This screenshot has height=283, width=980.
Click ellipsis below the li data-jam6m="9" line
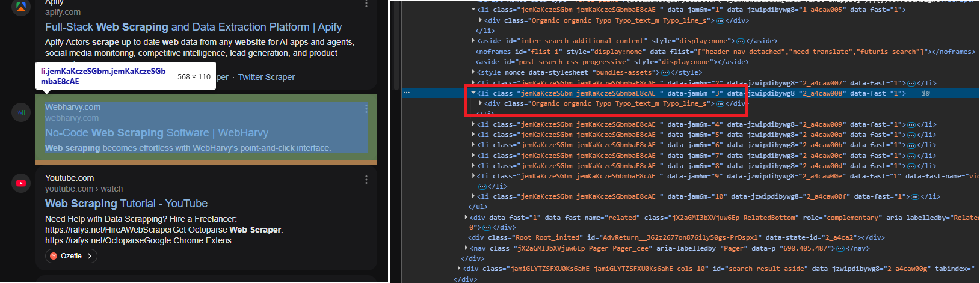point(482,187)
